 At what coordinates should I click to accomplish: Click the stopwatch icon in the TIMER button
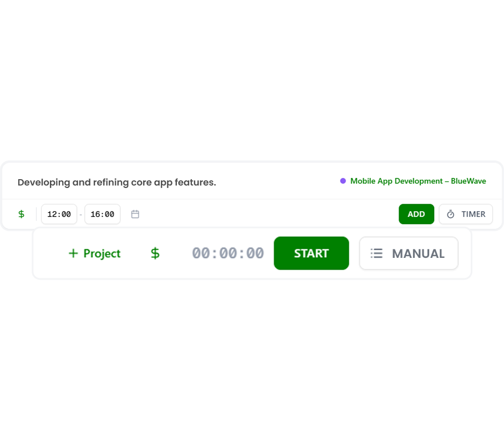(450, 214)
